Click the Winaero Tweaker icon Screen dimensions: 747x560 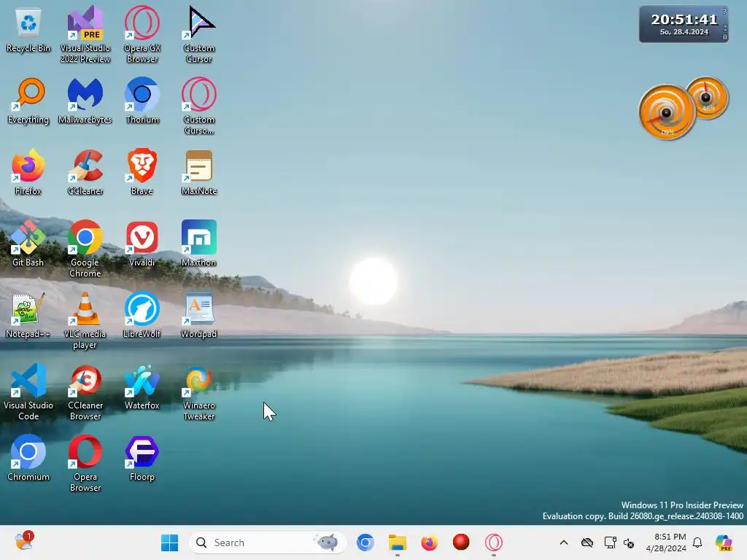[x=199, y=392]
